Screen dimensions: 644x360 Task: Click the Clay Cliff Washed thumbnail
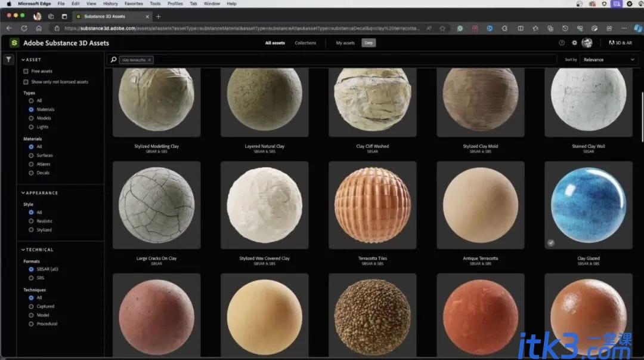tap(373, 102)
